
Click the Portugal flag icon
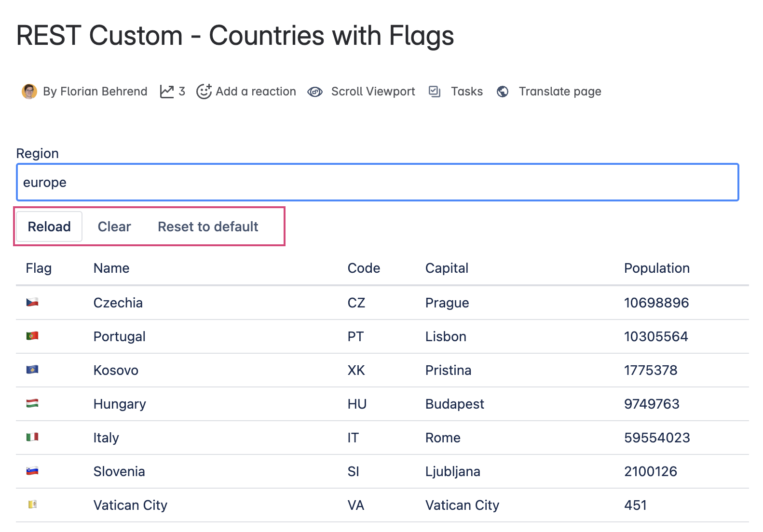[x=32, y=336]
